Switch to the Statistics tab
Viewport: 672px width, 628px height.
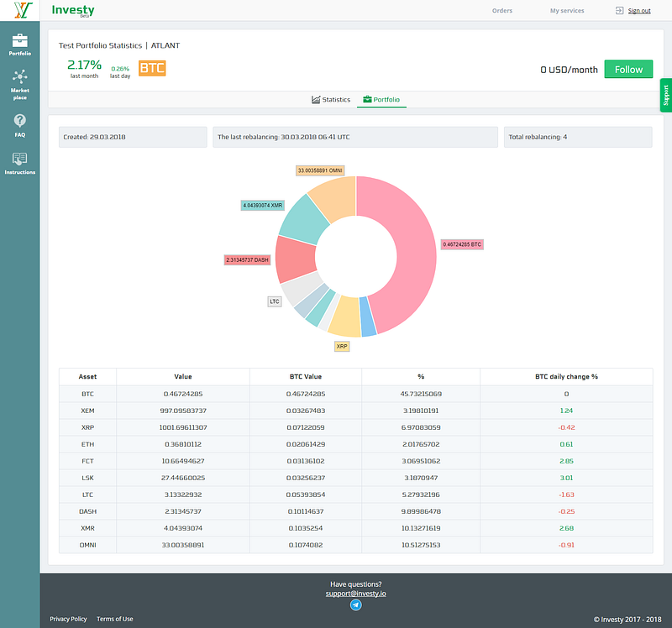[x=331, y=99]
